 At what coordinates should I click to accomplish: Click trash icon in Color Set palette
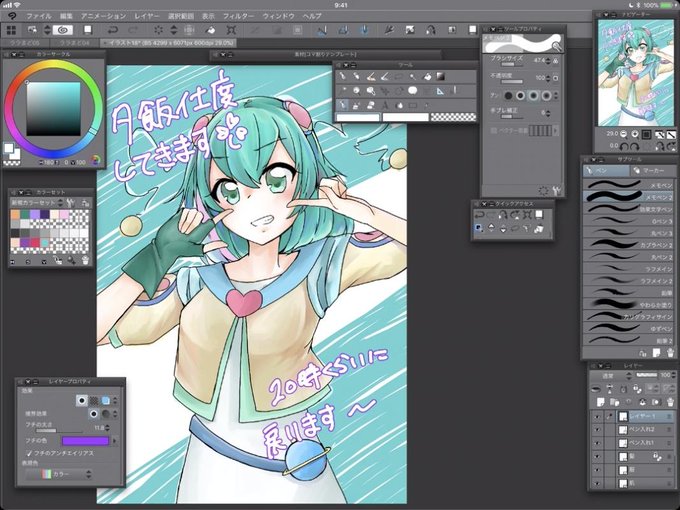pyautogui.click(x=85, y=261)
